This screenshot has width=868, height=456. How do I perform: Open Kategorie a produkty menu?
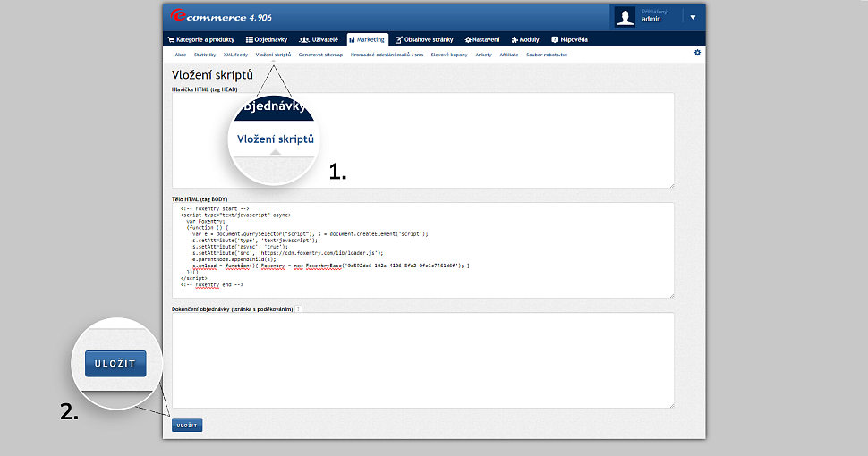point(201,40)
